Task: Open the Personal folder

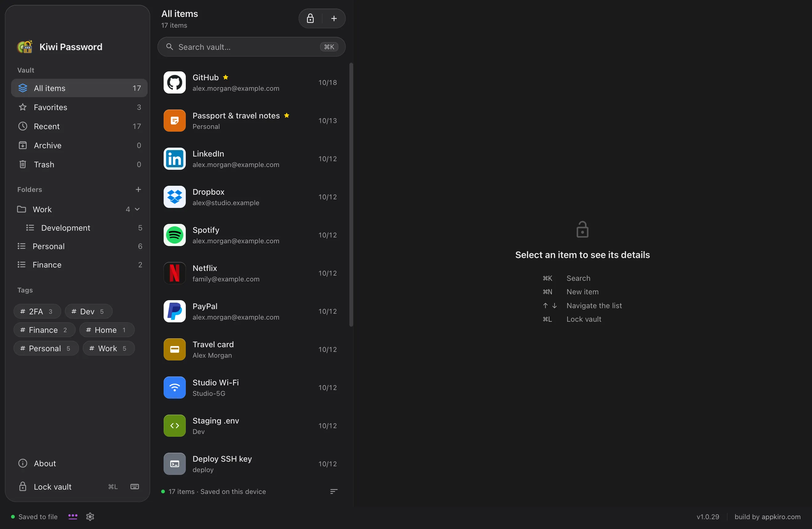Action: click(79, 246)
